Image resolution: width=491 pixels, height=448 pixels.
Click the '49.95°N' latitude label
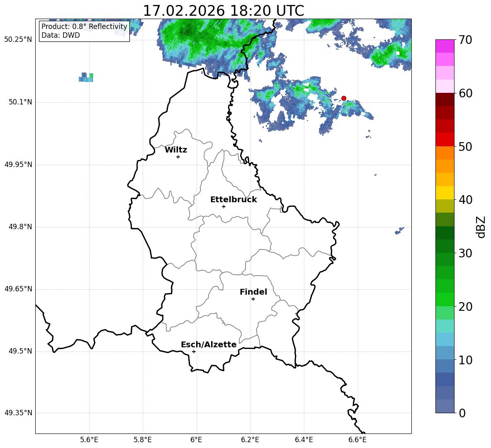click(x=18, y=165)
